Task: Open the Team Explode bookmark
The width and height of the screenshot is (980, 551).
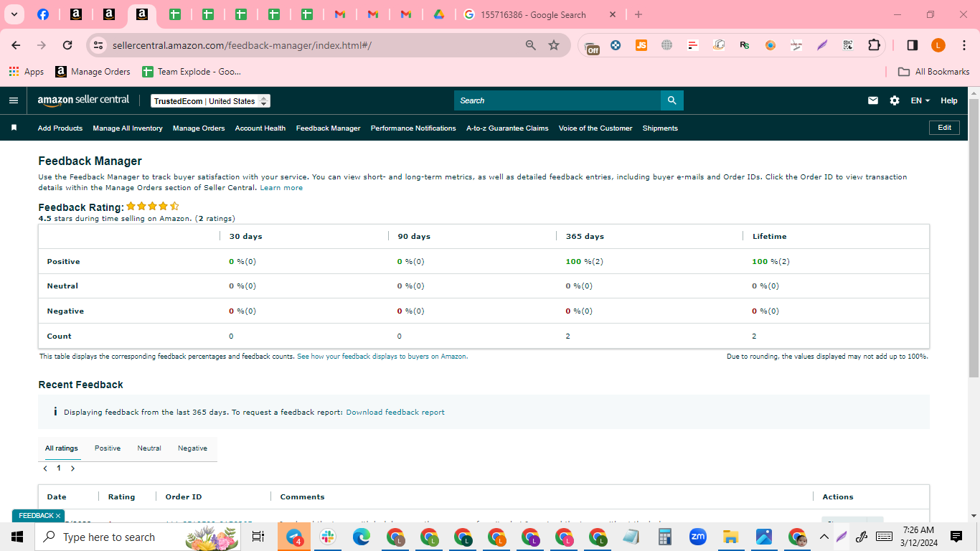Action: pyautogui.click(x=192, y=72)
